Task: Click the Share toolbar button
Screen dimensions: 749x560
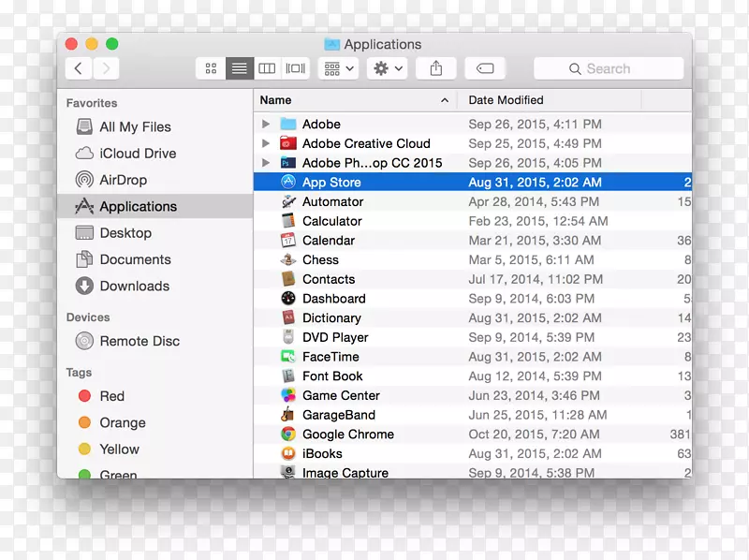Action: [436, 68]
